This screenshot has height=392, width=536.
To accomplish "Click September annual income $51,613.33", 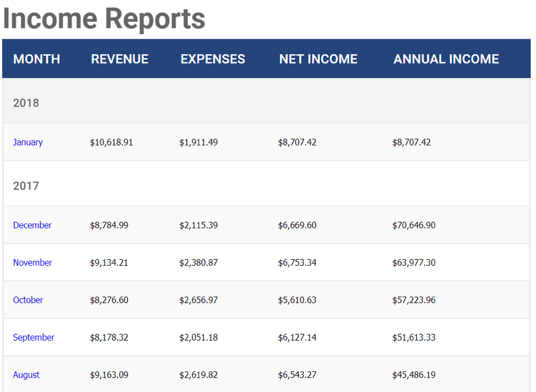I will 413,337.
